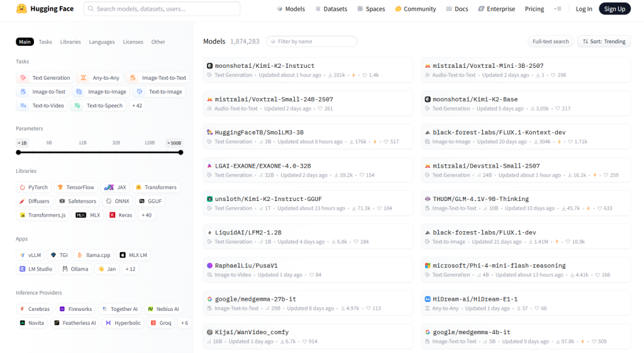Click the Nebius AI provider icon
This screenshot has height=353, width=644.
click(150, 309)
